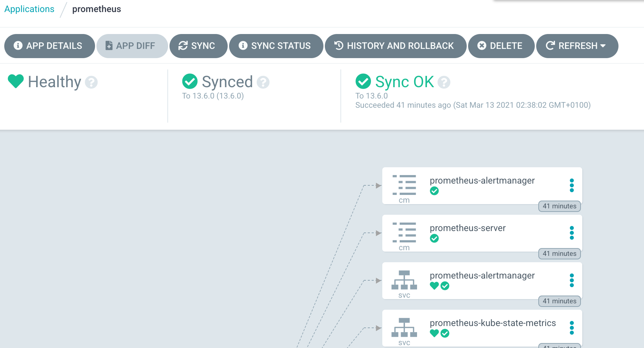Screen dimensions: 644x348
Task: Click the 41 minutes badge on prometheus-server
Action: (560, 254)
